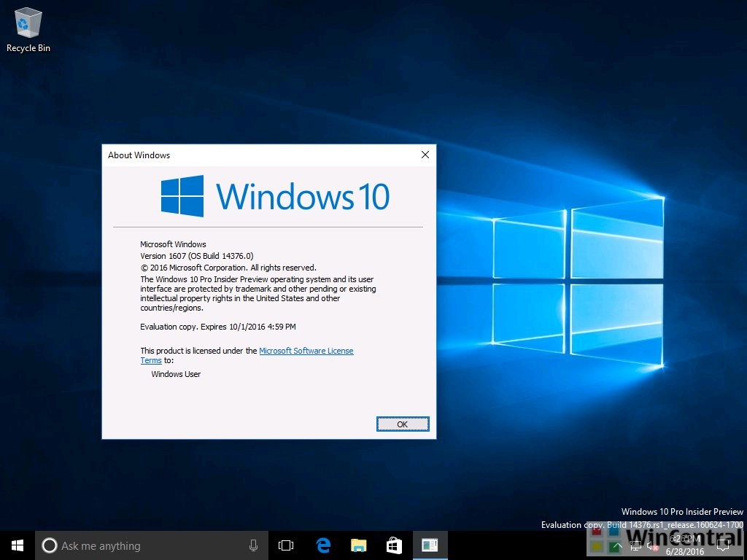This screenshot has height=560, width=747.
Task: Close the About Windows dialog
Action: (425, 155)
